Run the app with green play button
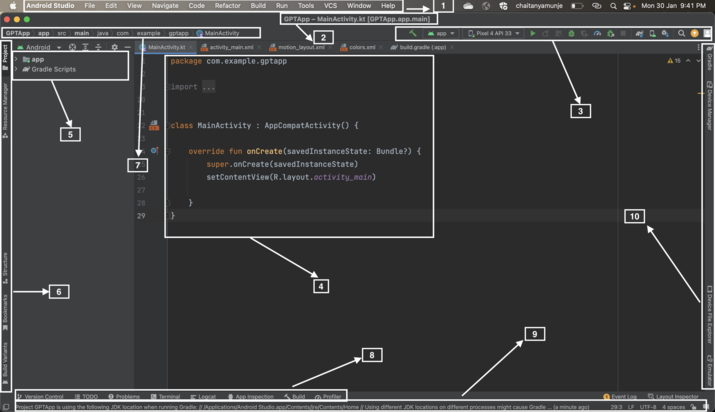 (533, 33)
